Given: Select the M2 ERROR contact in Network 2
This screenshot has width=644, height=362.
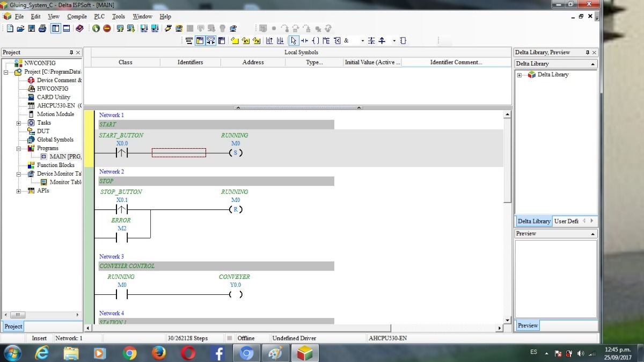Looking at the screenshot, I should (122, 237).
